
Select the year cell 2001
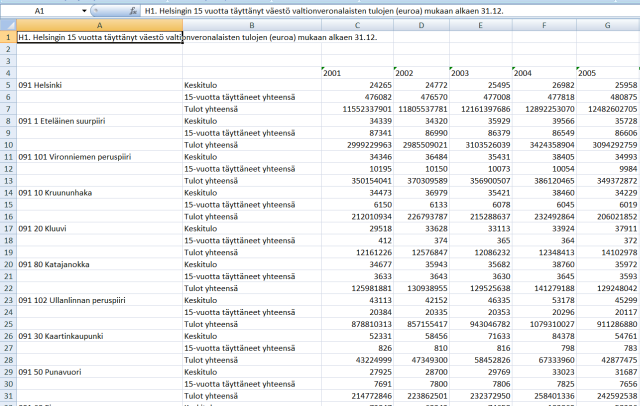pyautogui.click(x=358, y=73)
